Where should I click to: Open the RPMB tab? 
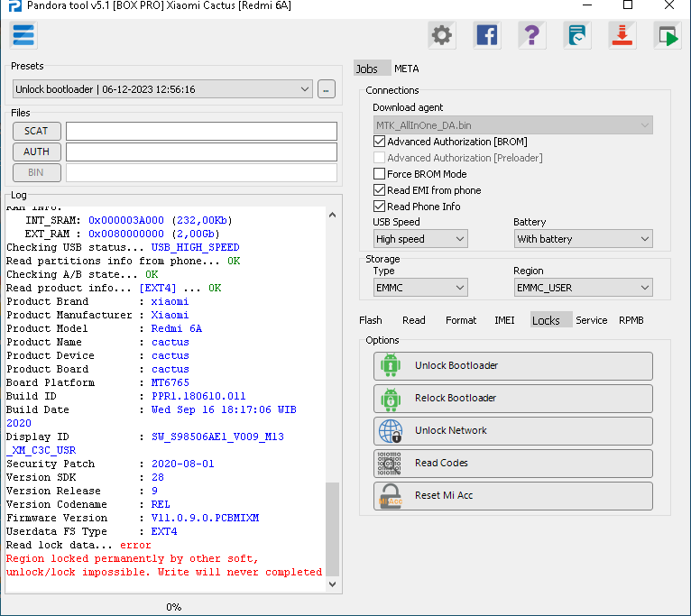pyautogui.click(x=631, y=320)
